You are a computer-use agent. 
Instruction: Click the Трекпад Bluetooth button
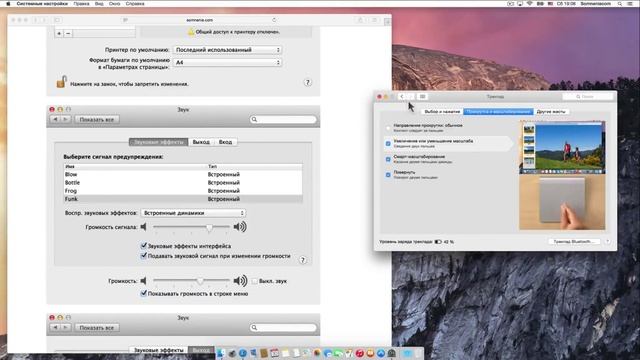coord(573,242)
